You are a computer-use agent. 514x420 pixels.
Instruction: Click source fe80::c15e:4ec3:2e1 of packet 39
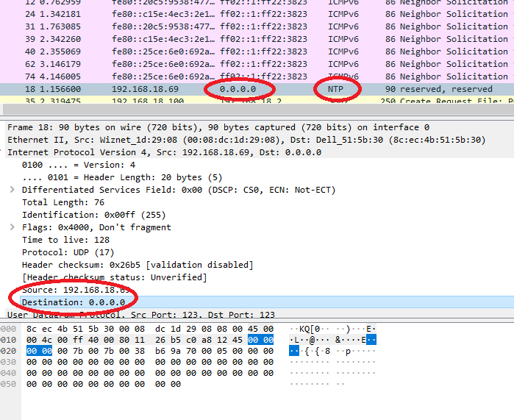pos(163,39)
